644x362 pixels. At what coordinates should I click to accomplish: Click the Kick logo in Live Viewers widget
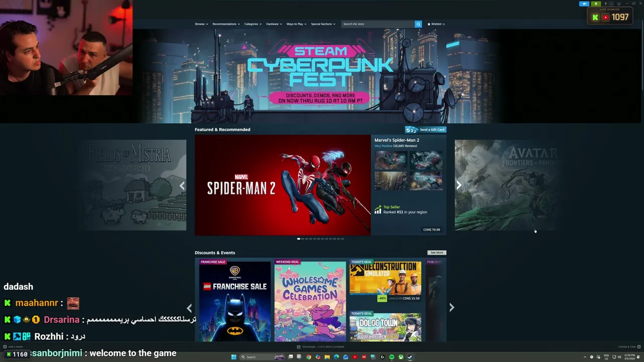tap(595, 18)
